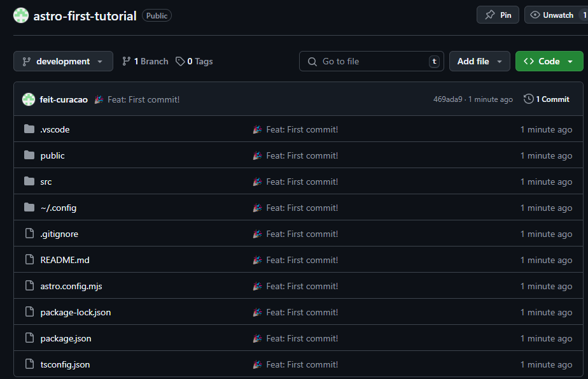Open the green Code dropdown button
Screen dimensions: 588x379
point(549,61)
